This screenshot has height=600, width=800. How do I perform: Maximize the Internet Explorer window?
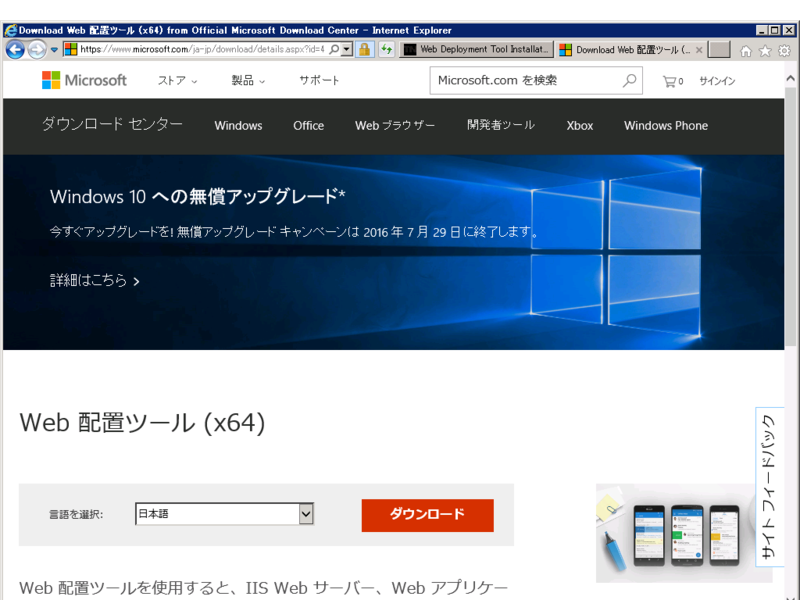pyautogui.click(x=774, y=31)
